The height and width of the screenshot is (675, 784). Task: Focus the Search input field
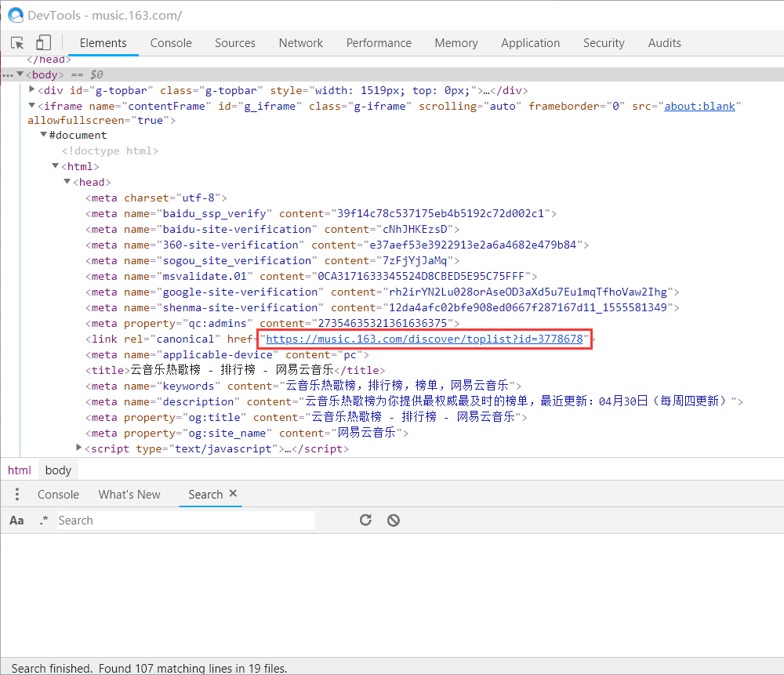point(186,521)
